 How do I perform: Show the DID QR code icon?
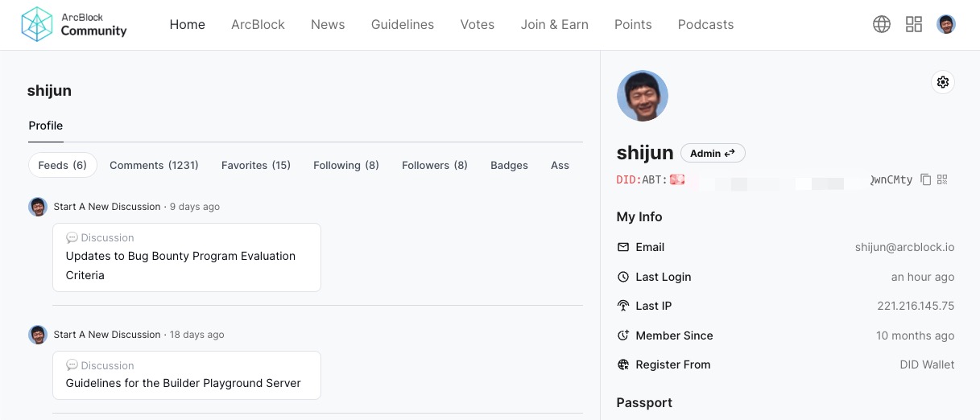click(943, 179)
